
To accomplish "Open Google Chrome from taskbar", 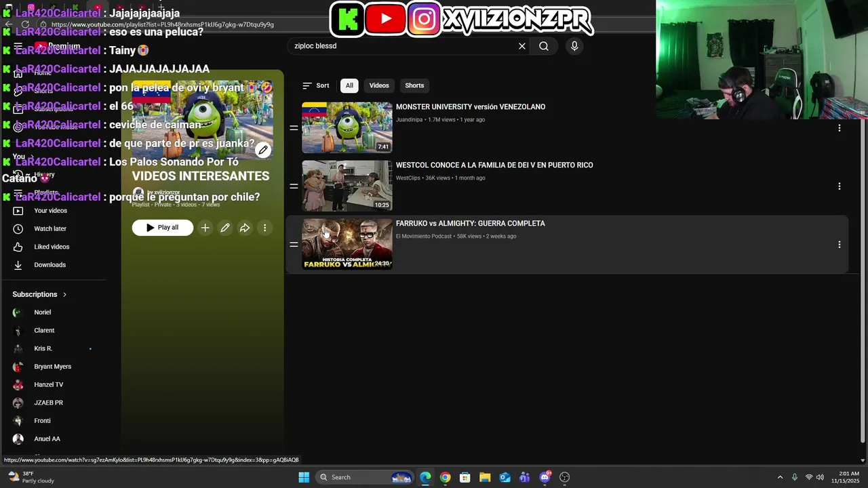I will click(445, 477).
